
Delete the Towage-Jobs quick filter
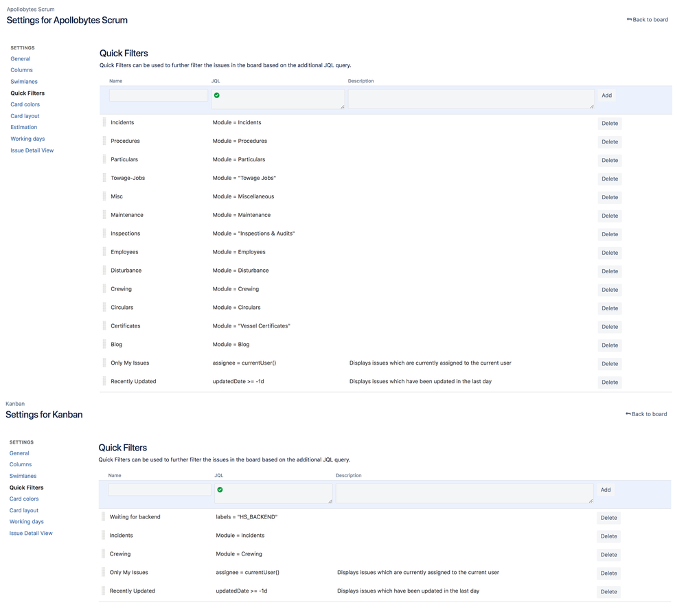point(610,179)
